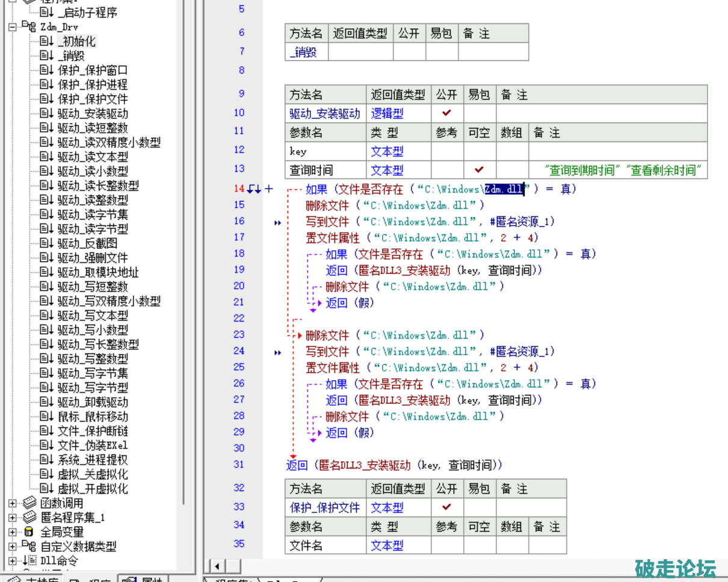This screenshot has height=582, width=728.
Task: Select 驱动_卸载驱动 in the program tree
Action: click(x=93, y=402)
